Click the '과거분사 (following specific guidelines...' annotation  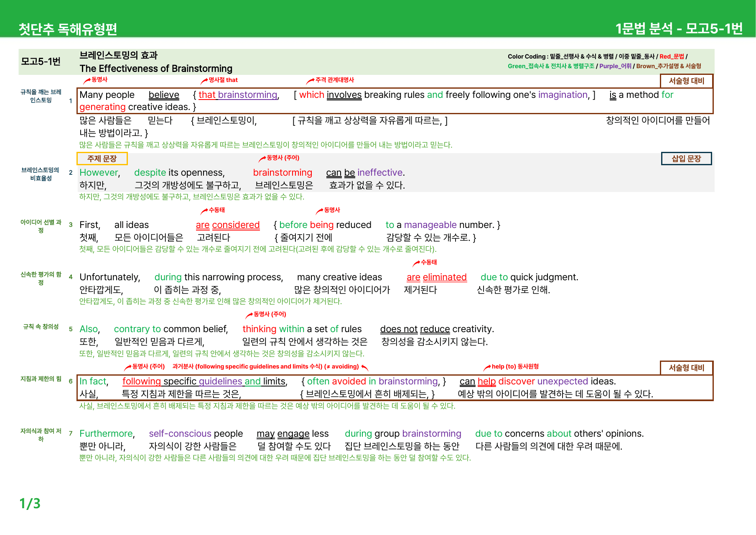pyautogui.click(x=266, y=366)
